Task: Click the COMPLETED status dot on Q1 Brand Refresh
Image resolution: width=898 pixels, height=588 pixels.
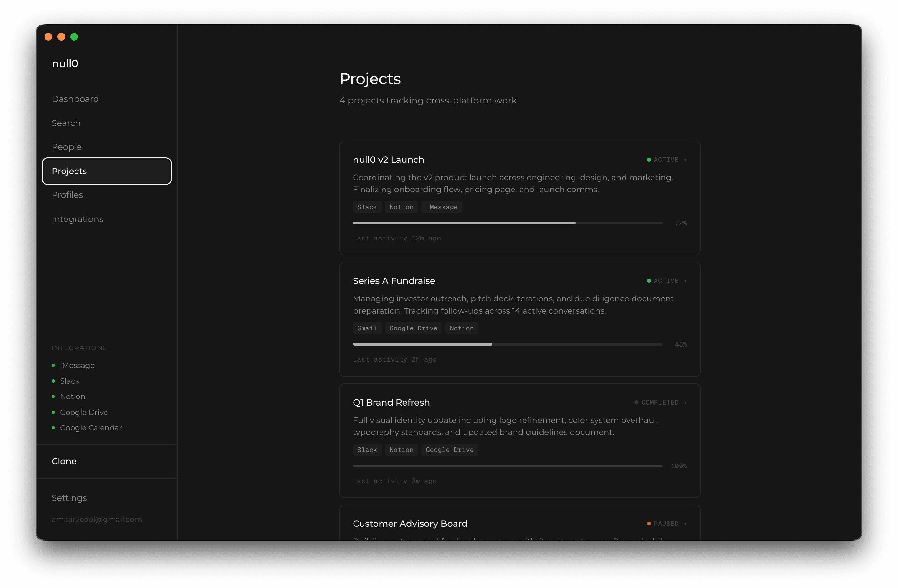Action: [x=636, y=402]
